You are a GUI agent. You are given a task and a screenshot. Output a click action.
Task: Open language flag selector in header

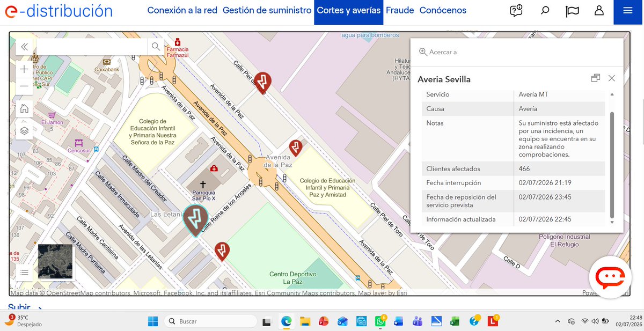pyautogui.click(x=572, y=11)
